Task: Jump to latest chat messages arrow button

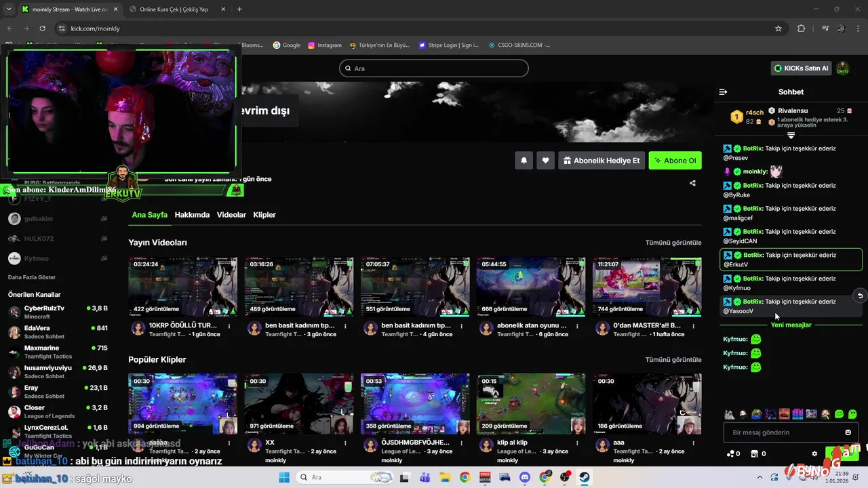Action: [x=860, y=296]
